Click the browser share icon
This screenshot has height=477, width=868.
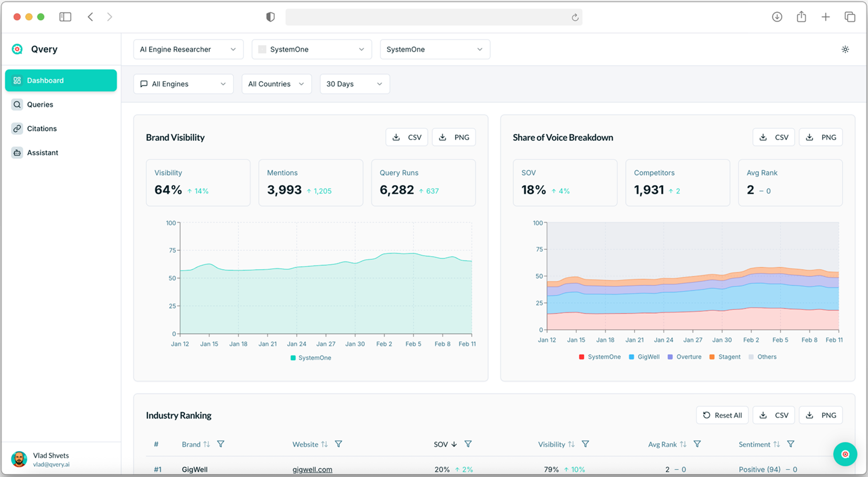pos(802,17)
